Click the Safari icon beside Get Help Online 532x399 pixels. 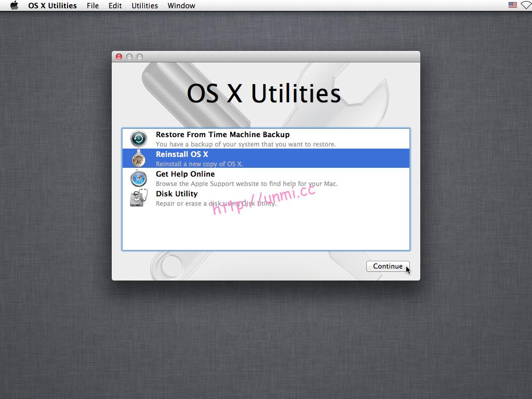pos(138,178)
